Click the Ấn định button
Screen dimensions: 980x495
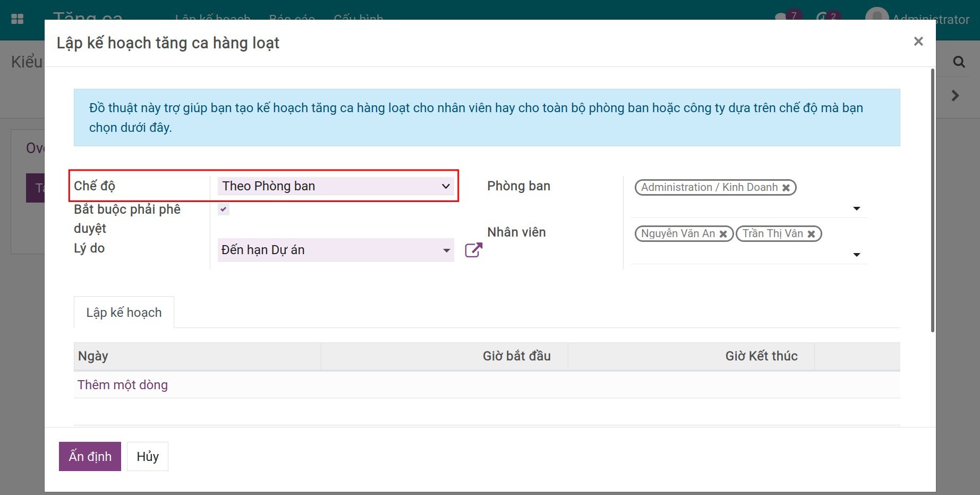click(x=90, y=456)
